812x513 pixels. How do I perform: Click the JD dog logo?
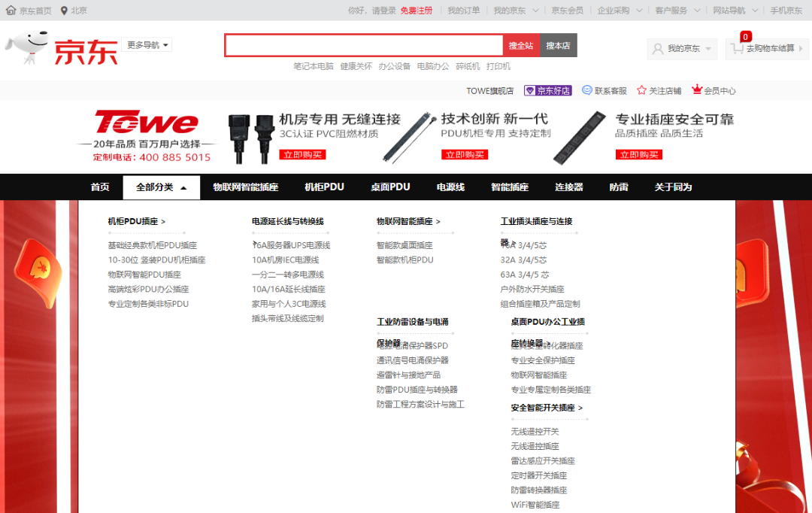pyautogui.click(x=27, y=47)
